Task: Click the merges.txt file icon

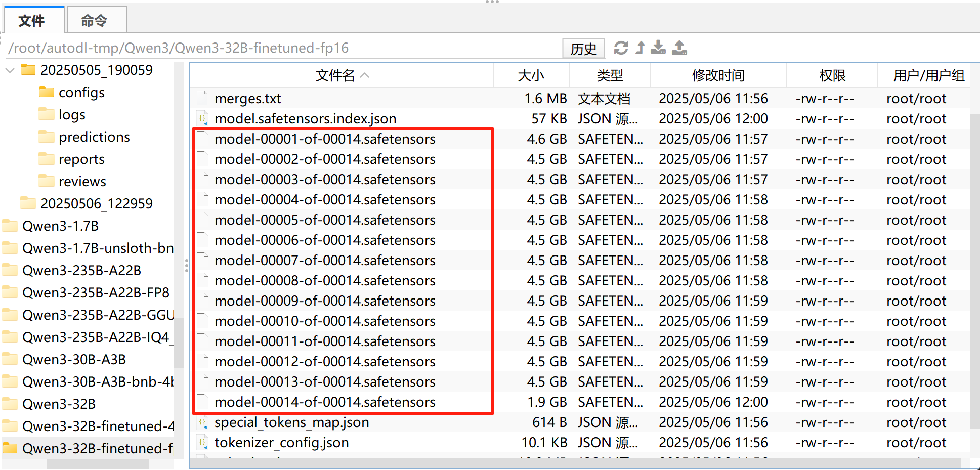Action: (x=203, y=98)
